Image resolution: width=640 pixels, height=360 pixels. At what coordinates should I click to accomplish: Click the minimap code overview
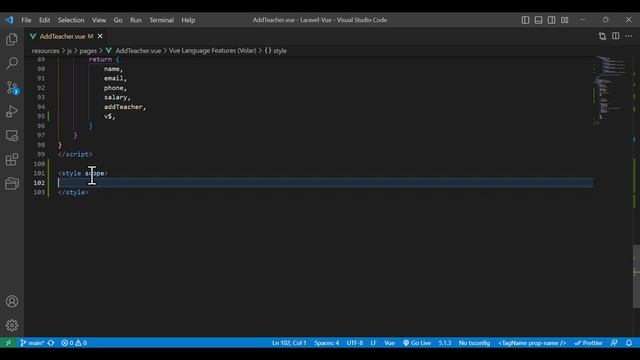(611, 90)
